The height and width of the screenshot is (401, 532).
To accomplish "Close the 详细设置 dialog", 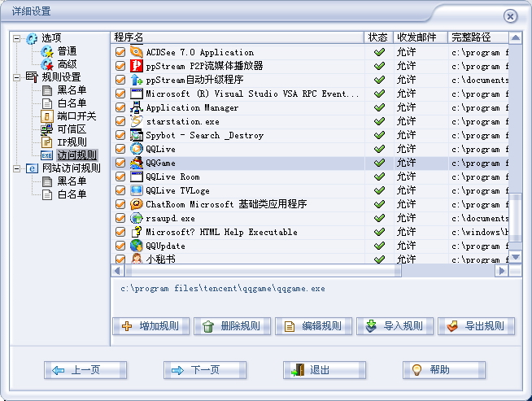I will point(510,16).
